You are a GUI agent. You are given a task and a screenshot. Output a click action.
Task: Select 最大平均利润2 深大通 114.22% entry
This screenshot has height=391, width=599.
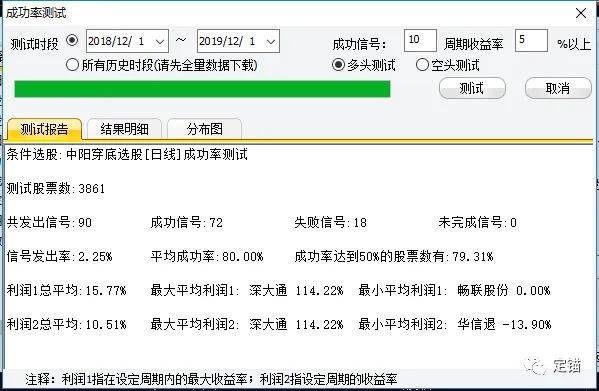pyautogui.click(x=247, y=325)
